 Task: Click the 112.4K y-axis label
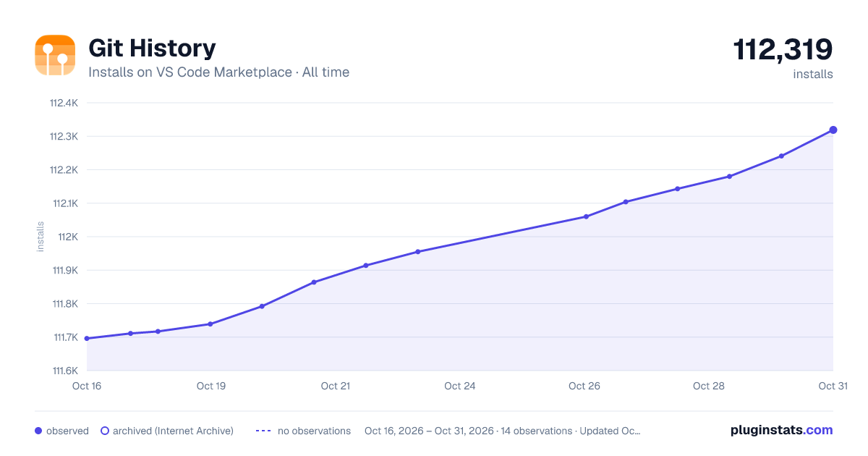(x=64, y=103)
